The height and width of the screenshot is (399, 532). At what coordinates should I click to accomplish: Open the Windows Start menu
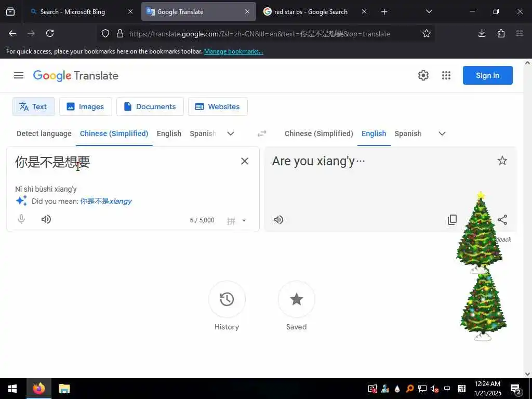pyautogui.click(x=12, y=389)
